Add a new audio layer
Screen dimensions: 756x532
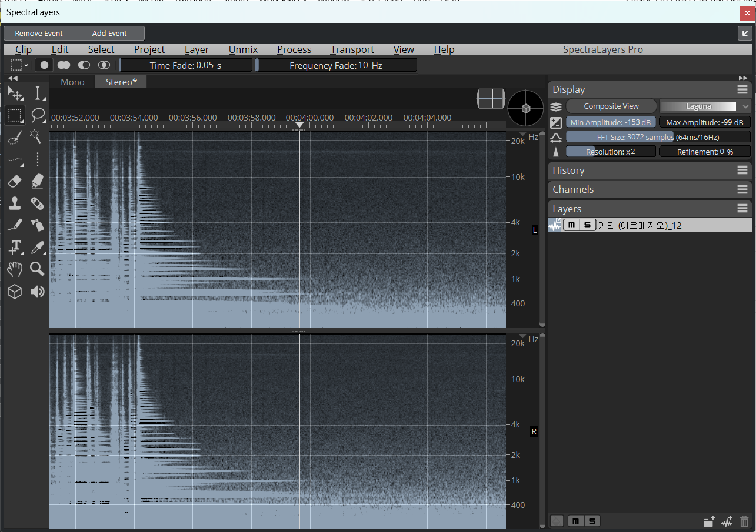pyautogui.click(x=727, y=521)
